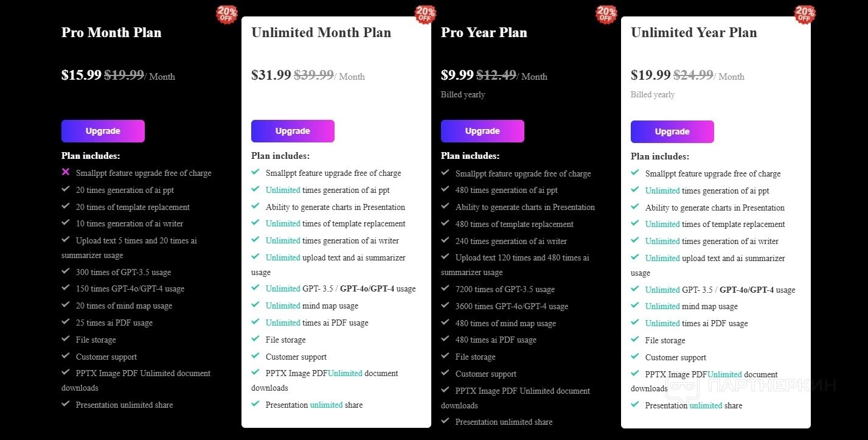Click the checkmark beside 300 times of GPT-3.5 usage

[x=66, y=271]
